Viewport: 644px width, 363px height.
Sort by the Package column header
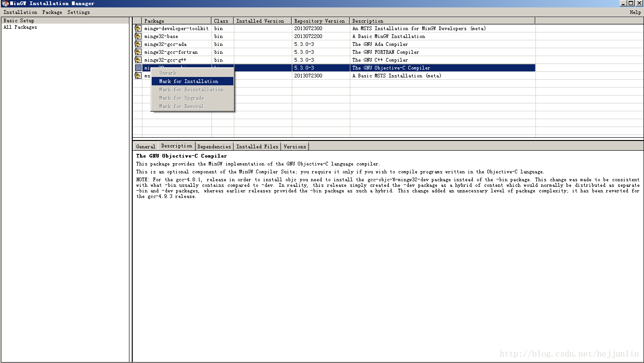[177, 21]
